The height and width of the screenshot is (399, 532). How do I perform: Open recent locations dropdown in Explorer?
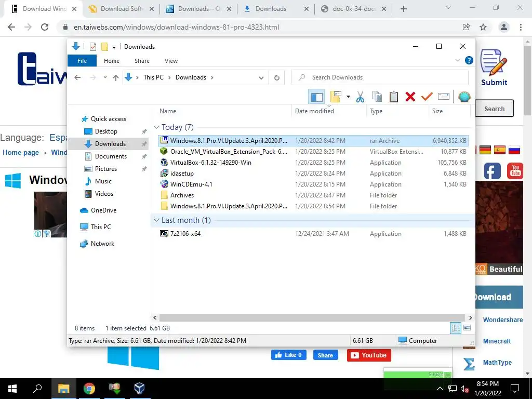click(105, 77)
